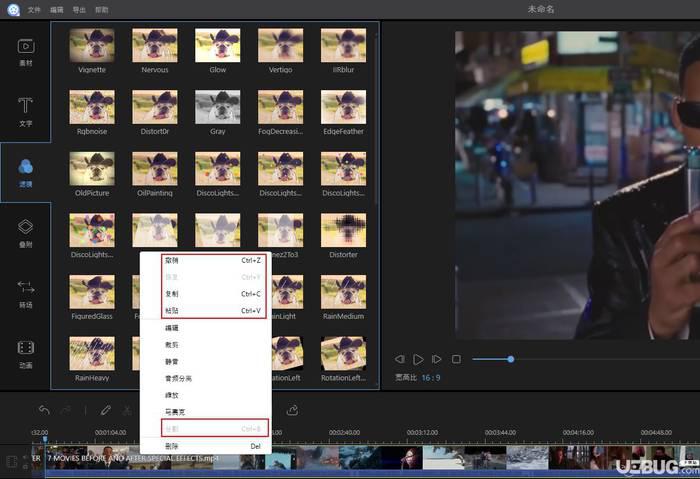Click the 16:9 aspect ratio value

pyautogui.click(x=431, y=378)
